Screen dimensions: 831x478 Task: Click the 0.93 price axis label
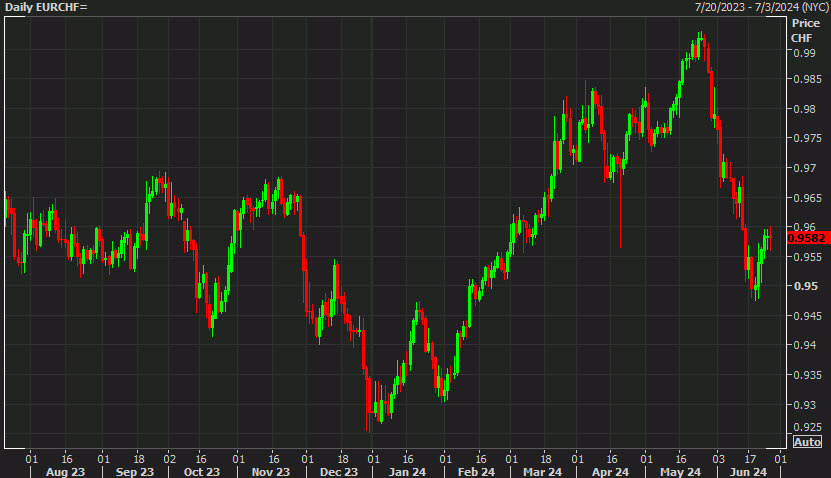pos(805,405)
